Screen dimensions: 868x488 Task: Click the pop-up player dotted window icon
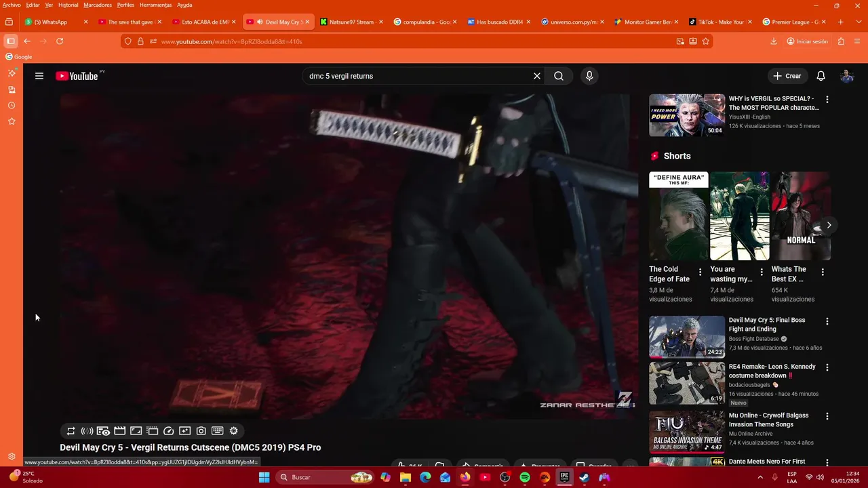pos(152,431)
